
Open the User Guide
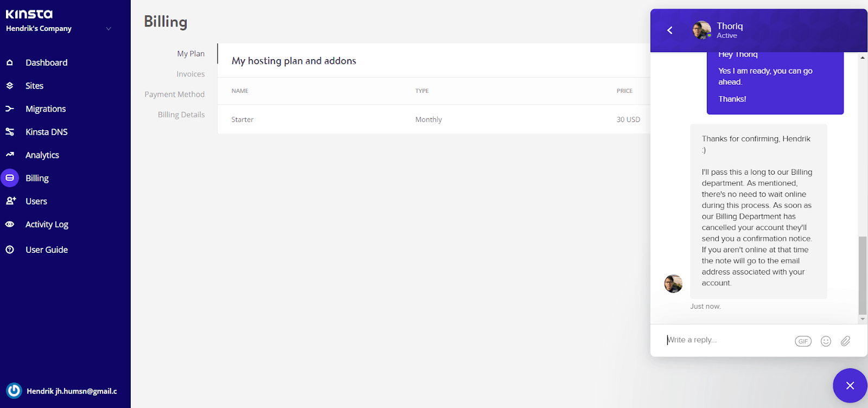coord(47,250)
